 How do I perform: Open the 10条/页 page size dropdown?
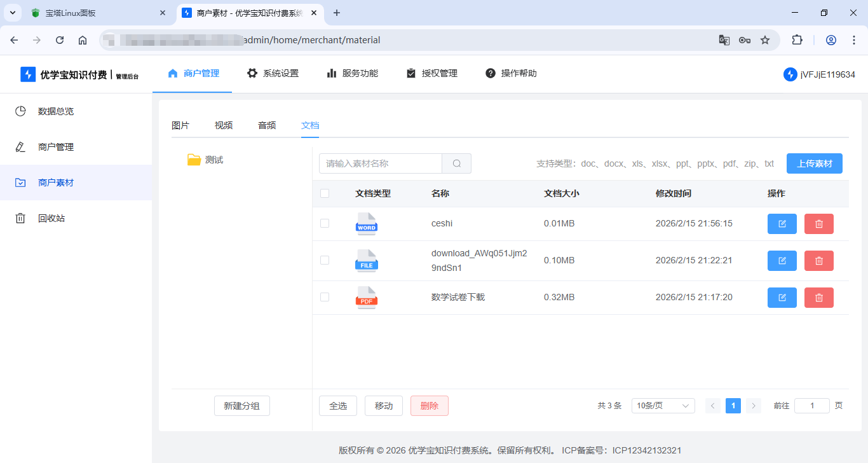(x=663, y=405)
